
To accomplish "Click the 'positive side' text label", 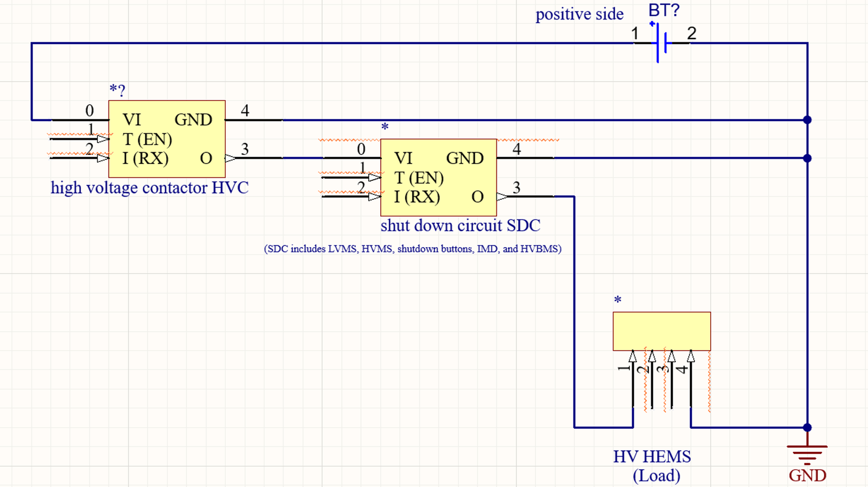I will click(x=579, y=14).
